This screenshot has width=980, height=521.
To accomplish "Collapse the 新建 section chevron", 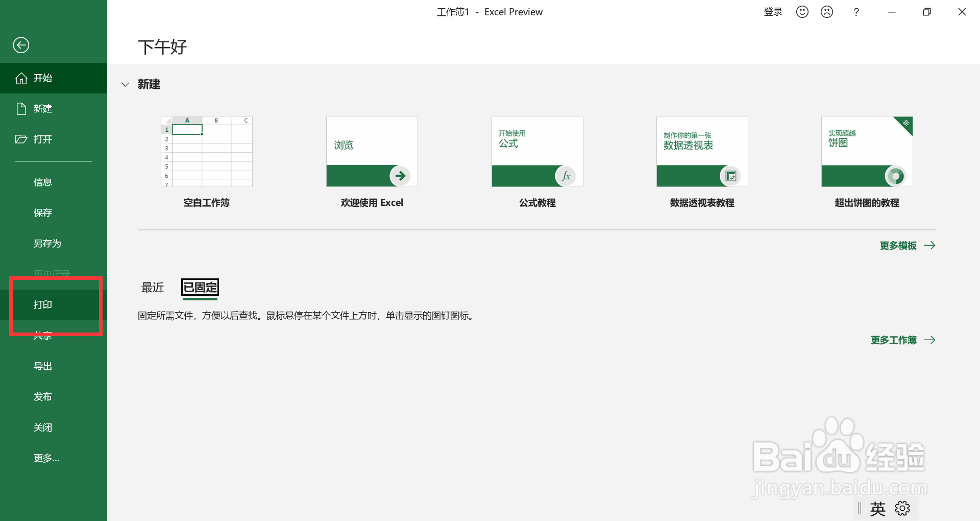I will [125, 84].
